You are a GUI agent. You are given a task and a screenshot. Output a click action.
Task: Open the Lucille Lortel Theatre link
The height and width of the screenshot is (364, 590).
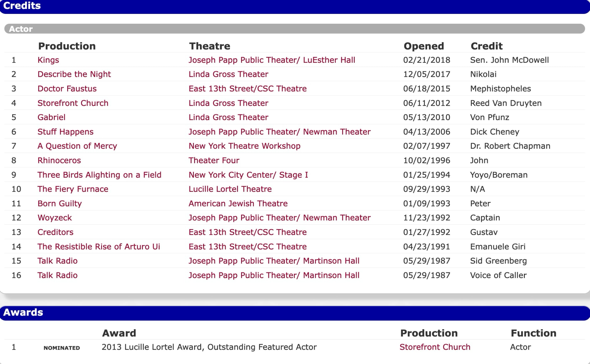[x=230, y=189]
